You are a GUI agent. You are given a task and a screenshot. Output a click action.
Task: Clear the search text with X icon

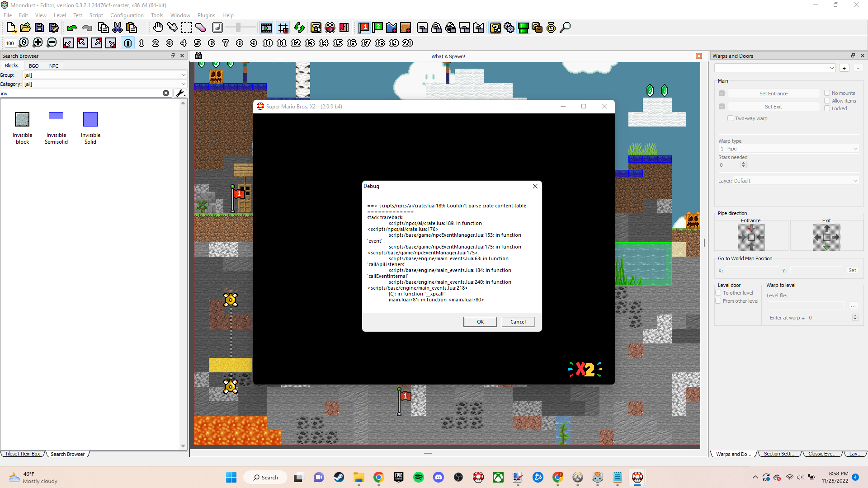pos(166,93)
